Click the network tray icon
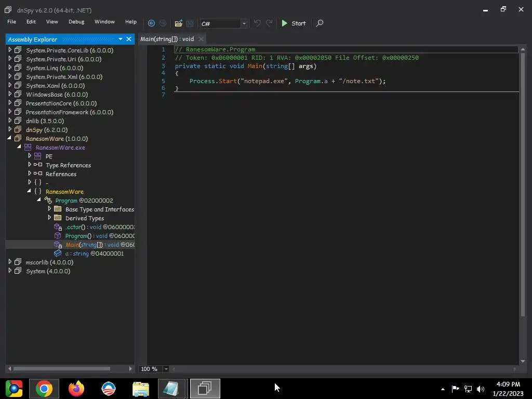The height and width of the screenshot is (399, 532). (468, 389)
